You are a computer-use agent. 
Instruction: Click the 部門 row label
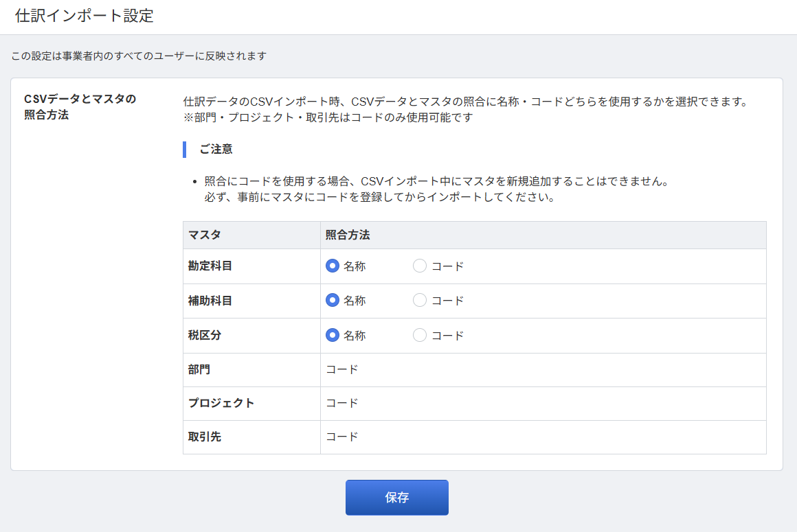click(199, 370)
